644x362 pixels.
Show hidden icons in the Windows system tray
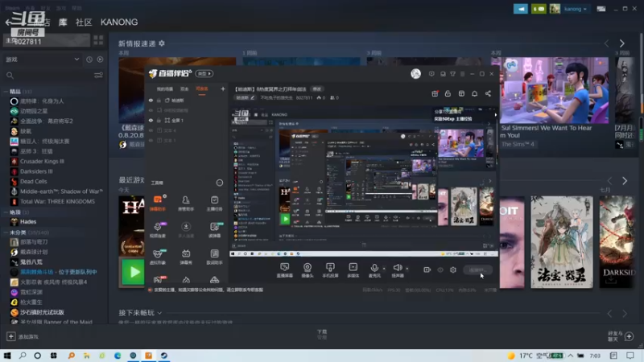point(571,356)
